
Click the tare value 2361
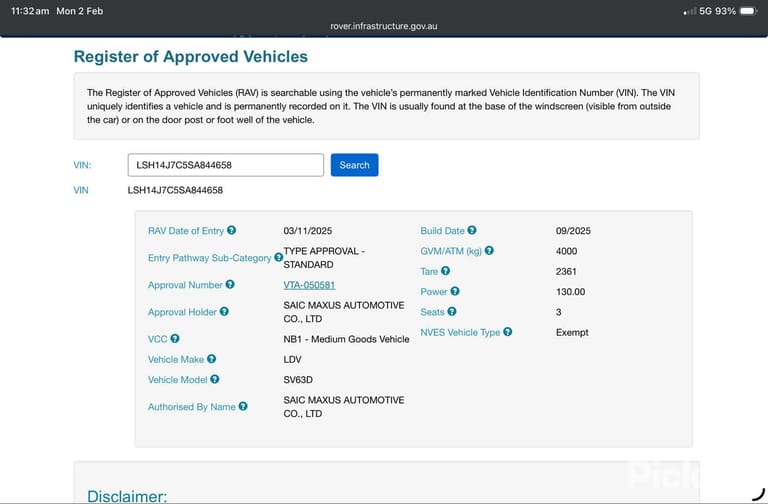pyautogui.click(x=566, y=271)
